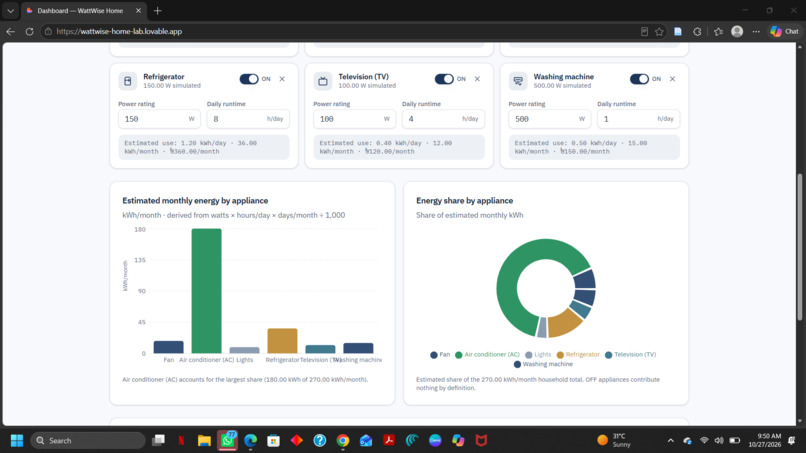Add page to favorites star icon
The width and height of the screenshot is (806, 453).
coord(659,31)
